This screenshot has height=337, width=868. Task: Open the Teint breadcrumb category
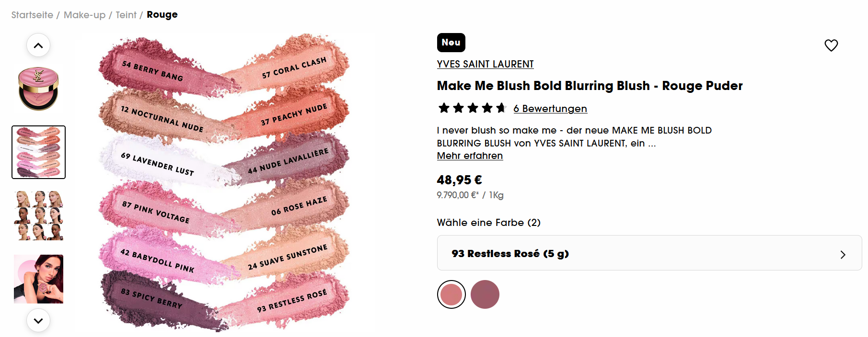click(x=126, y=15)
